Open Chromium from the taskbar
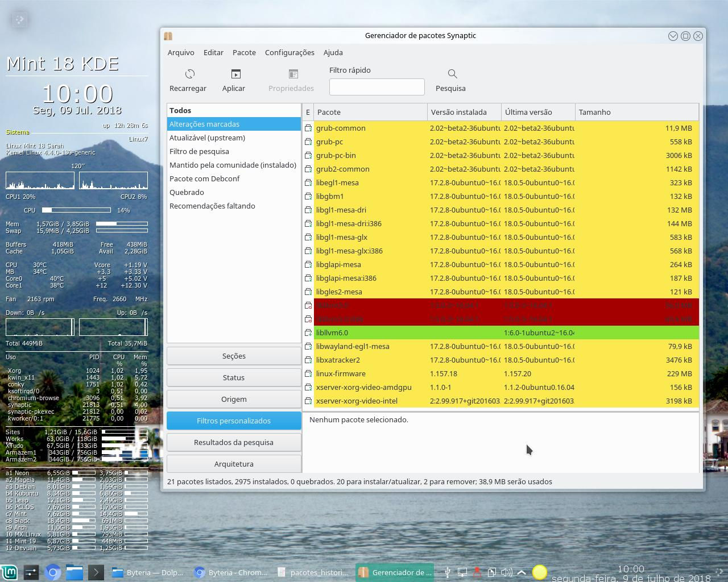This screenshot has width=728, height=582. coord(52,572)
